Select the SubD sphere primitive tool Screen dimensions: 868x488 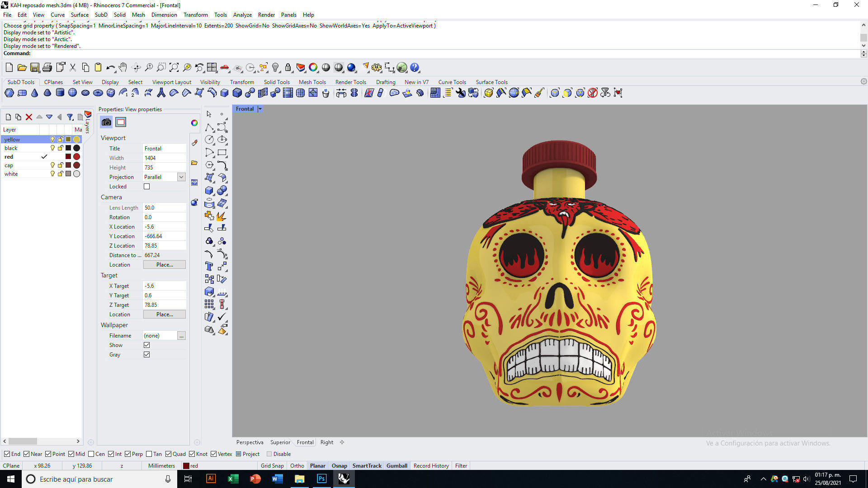tap(72, 93)
